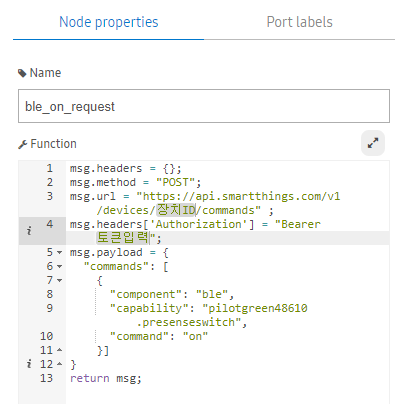Click line number 9 in the gutter
Image resolution: width=407 pixels, height=404 pixels.
point(50,308)
